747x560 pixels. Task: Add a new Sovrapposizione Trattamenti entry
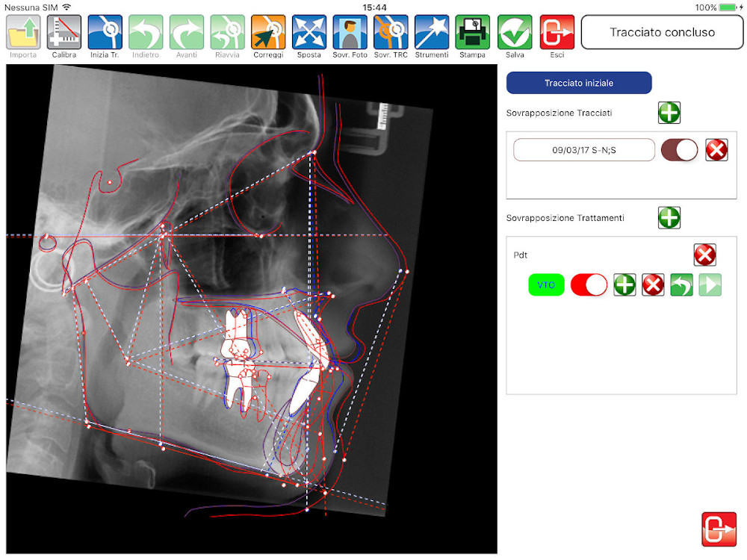669,217
